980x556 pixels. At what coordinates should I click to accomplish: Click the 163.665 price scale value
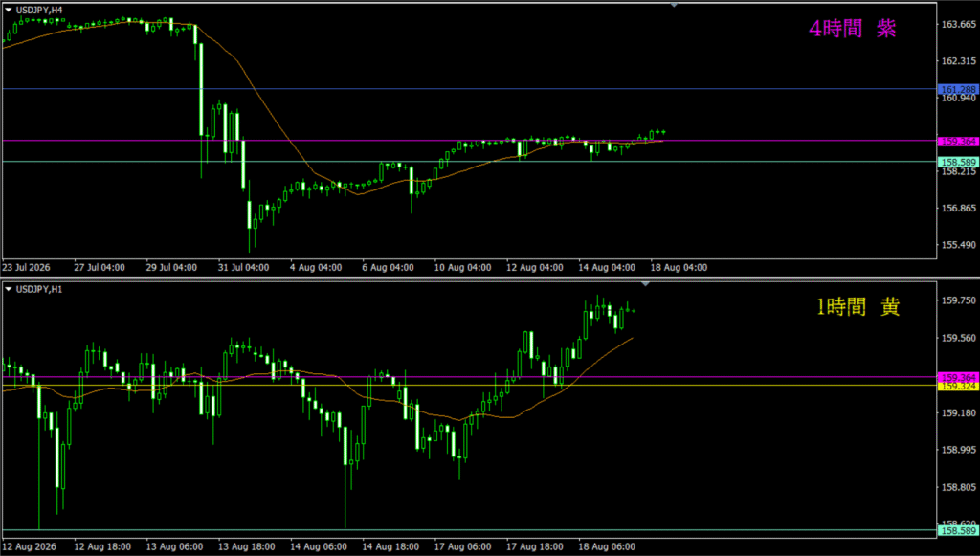(959, 24)
